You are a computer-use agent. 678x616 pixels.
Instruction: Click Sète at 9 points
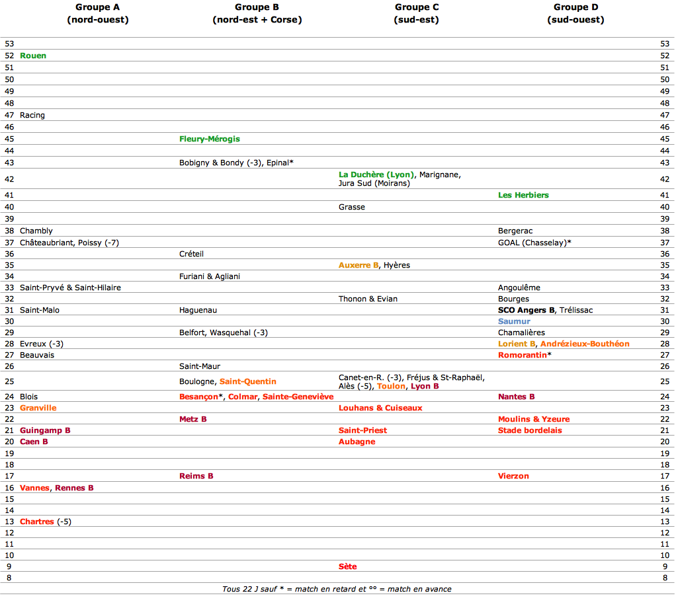348,566
